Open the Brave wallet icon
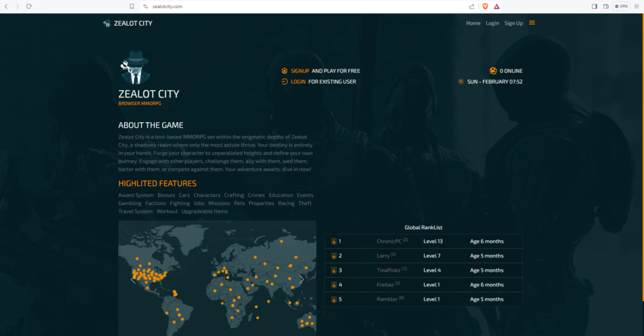 click(x=606, y=6)
